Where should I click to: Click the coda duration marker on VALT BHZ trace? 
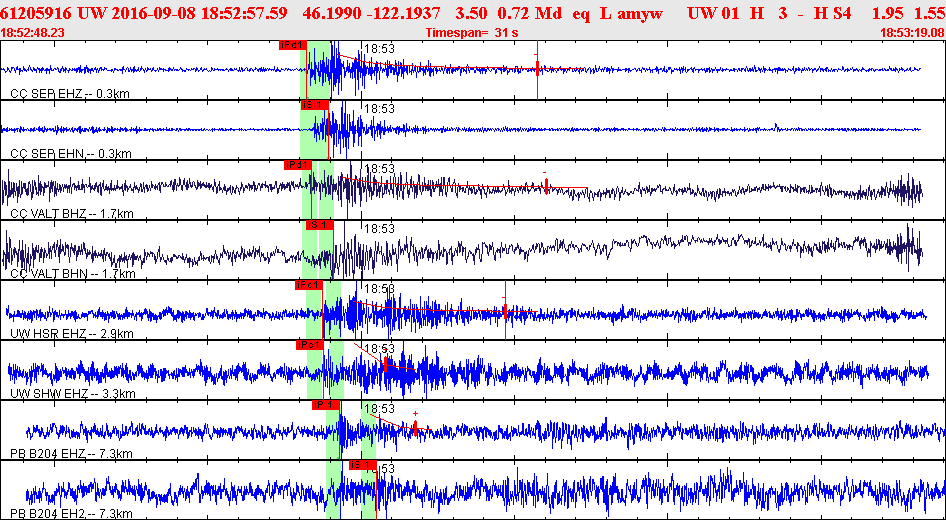click(x=546, y=186)
